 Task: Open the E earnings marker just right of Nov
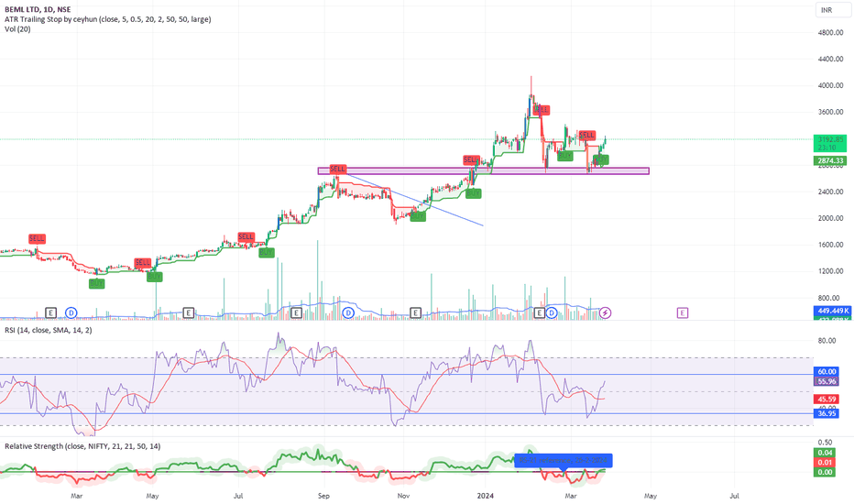click(x=416, y=312)
